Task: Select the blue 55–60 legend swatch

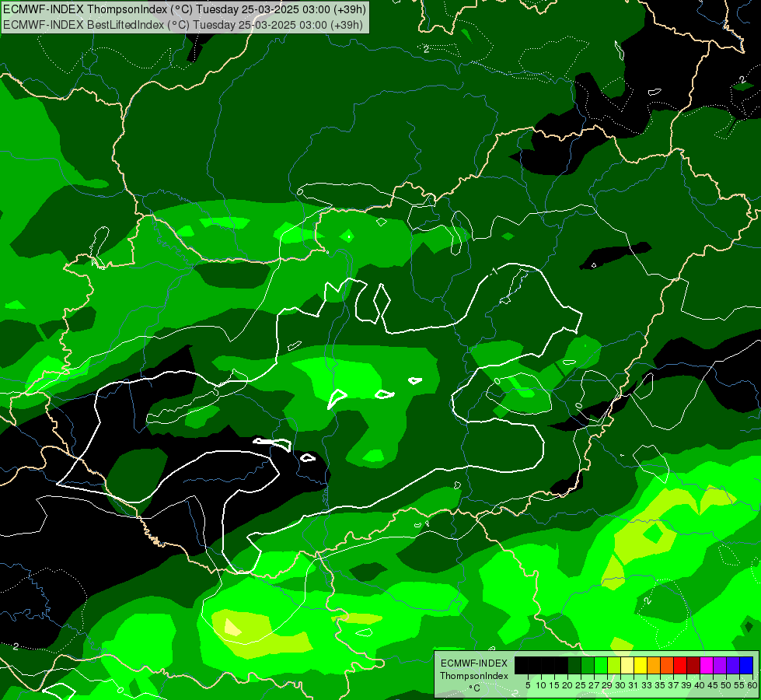Action: (x=746, y=665)
